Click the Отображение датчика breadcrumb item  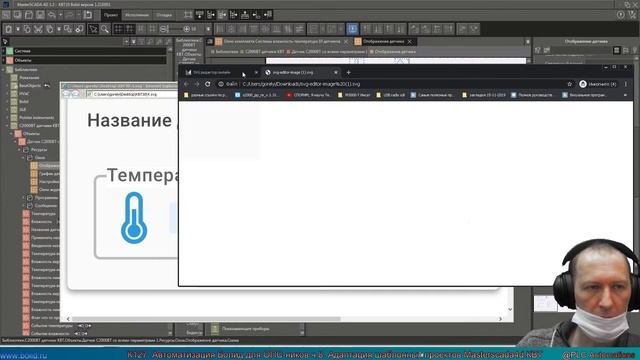(x=395, y=52)
